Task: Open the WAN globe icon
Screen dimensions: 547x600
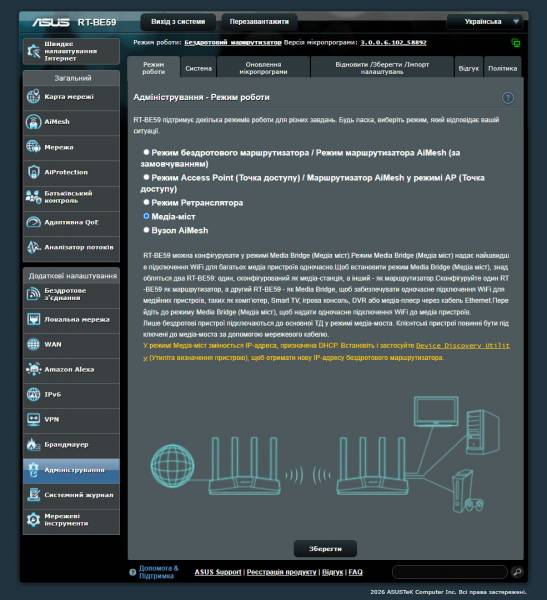Action: click(33, 344)
